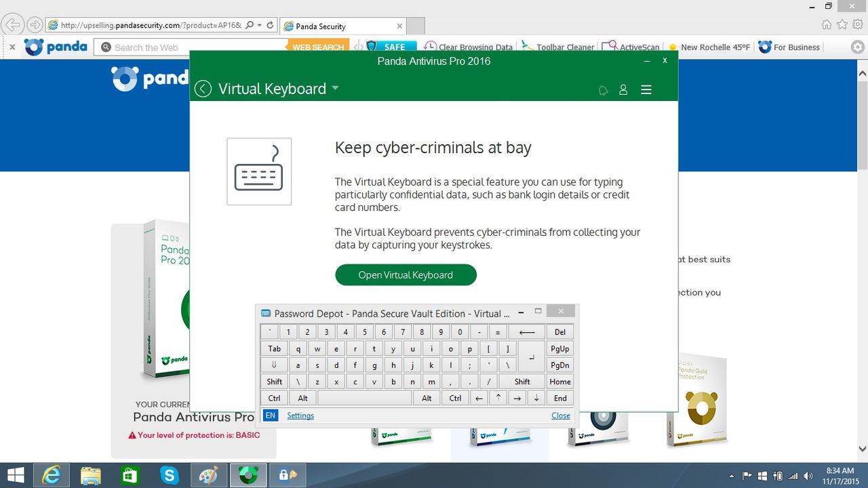The width and height of the screenshot is (868, 488).
Task: Click the End key on virtual keyboard
Action: (x=560, y=398)
